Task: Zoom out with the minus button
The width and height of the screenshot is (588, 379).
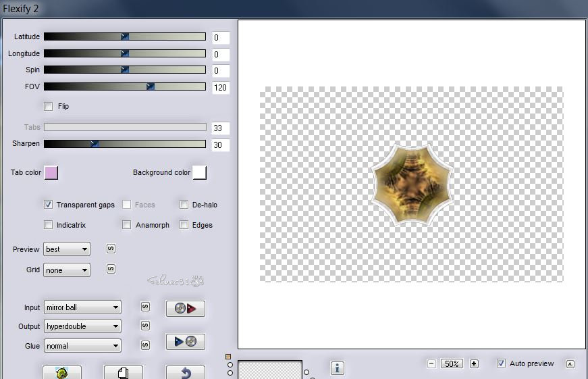Action: 431,363
